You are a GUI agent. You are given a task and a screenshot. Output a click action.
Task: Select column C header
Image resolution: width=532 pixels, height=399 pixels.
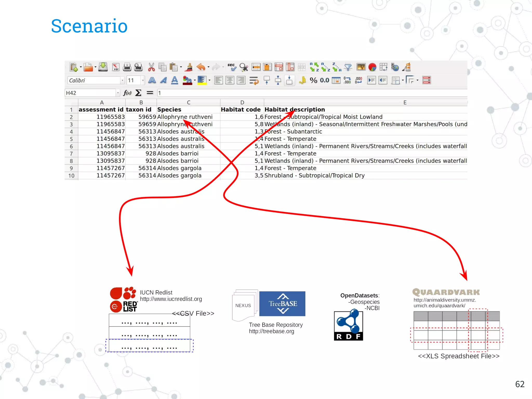(x=189, y=102)
